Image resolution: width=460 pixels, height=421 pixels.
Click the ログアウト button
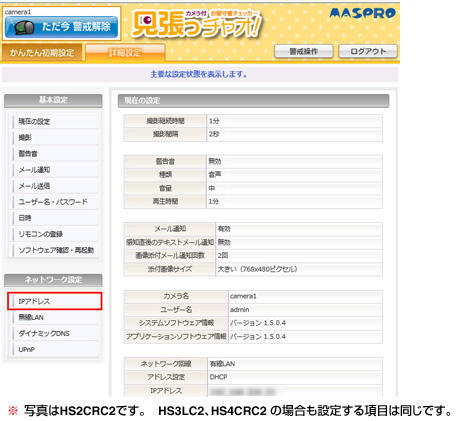pyautogui.click(x=368, y=51)
